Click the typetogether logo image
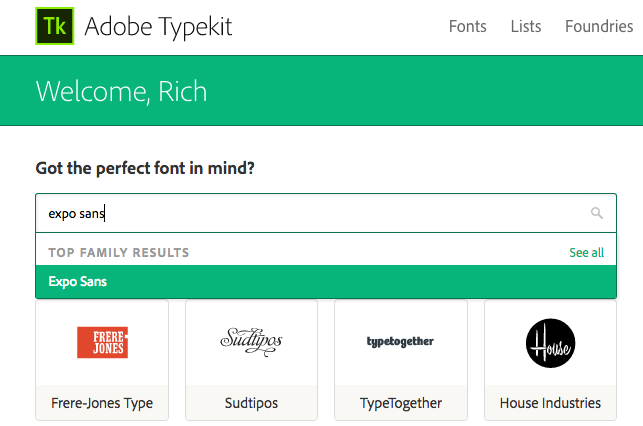This screenshot has width=643, height=426. coord(401,342)
